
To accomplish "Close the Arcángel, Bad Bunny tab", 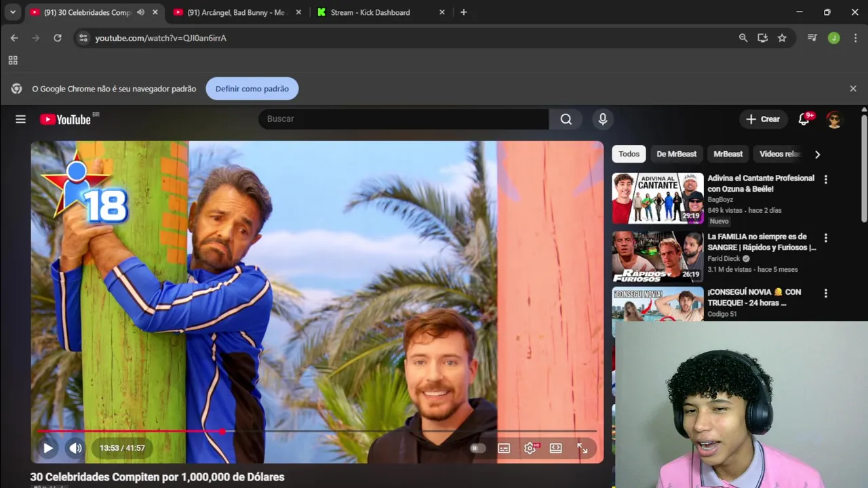I will [298, 12].
